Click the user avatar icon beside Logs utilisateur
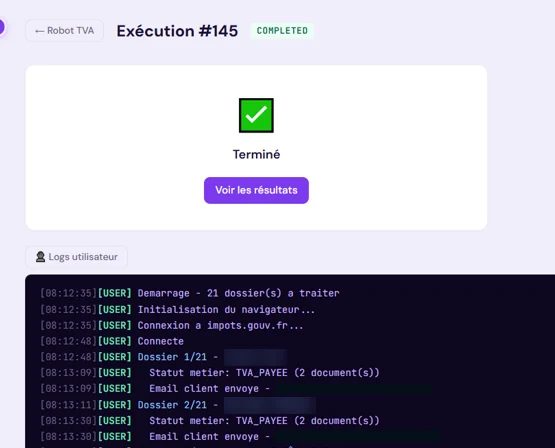Image resolution: width=555 pixels, height=448 pixels. click(40, 257)
